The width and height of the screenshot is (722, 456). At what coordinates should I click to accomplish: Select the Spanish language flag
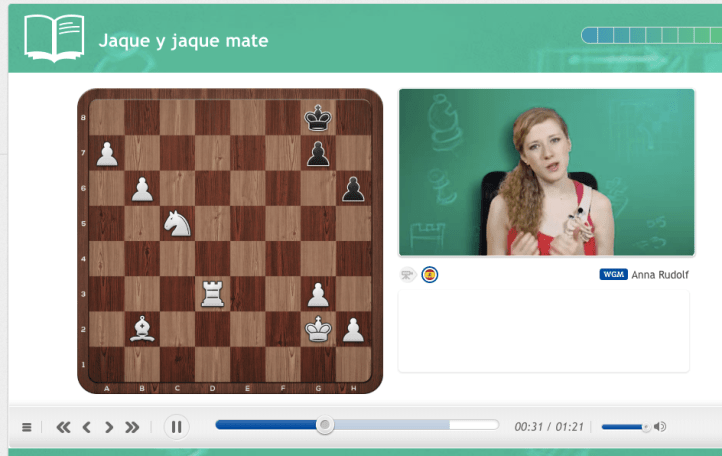click(429, 274)
